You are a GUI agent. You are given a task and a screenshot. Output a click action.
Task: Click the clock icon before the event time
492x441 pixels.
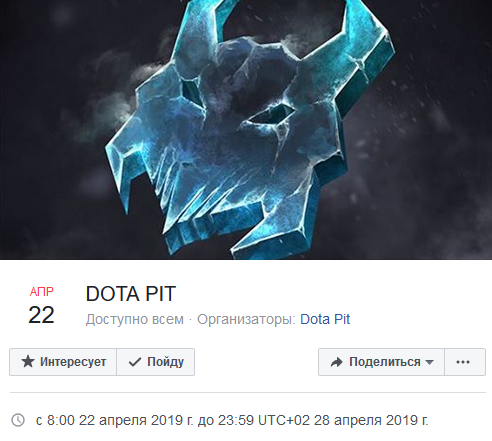18,420
